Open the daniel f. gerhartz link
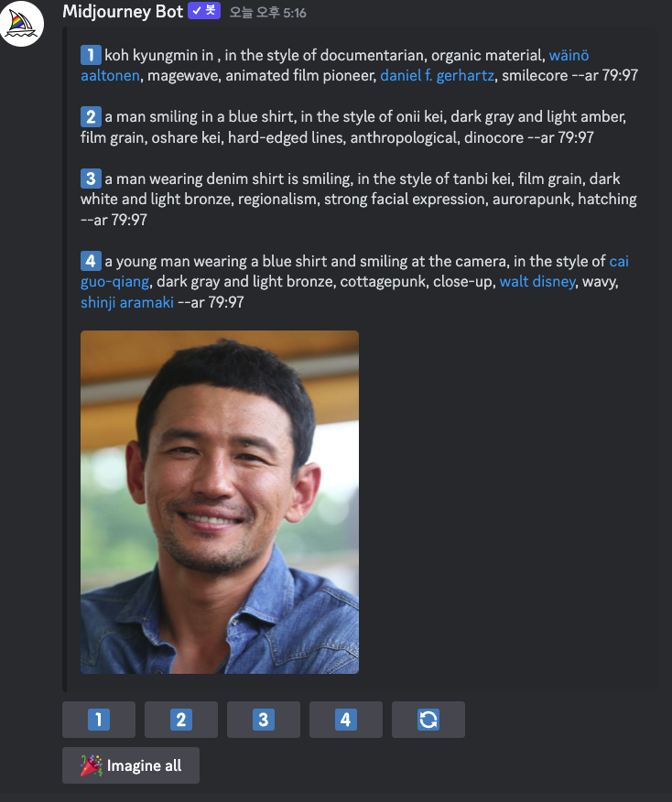The image size is (672, 802). pos(438,76)
